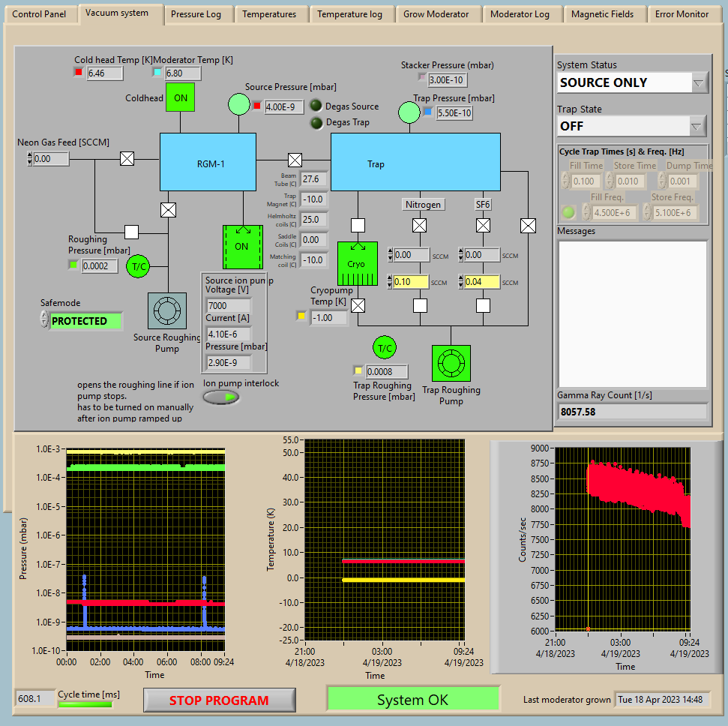Click the trap roughing T/C gauge
Screen dimensions: 728x726
(x=385, y=348)
